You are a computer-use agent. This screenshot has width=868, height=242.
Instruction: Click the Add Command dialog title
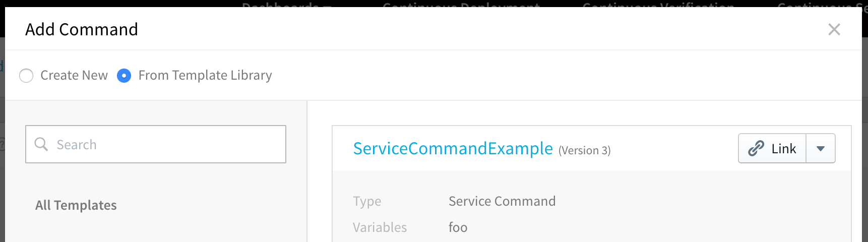[82, 29]
